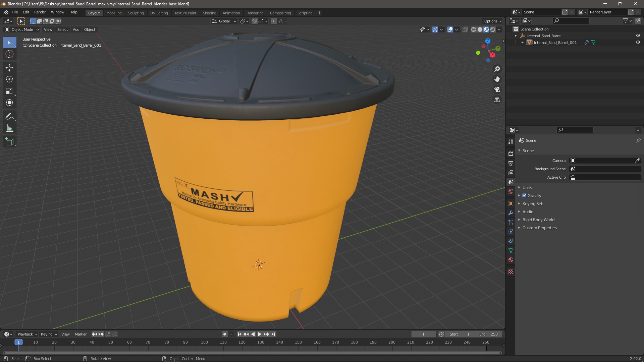Image resolution: width=644 pixels, height=362 pixels.
Task: Open the Object Mode dropdown
Action: [x=22, y=29]
